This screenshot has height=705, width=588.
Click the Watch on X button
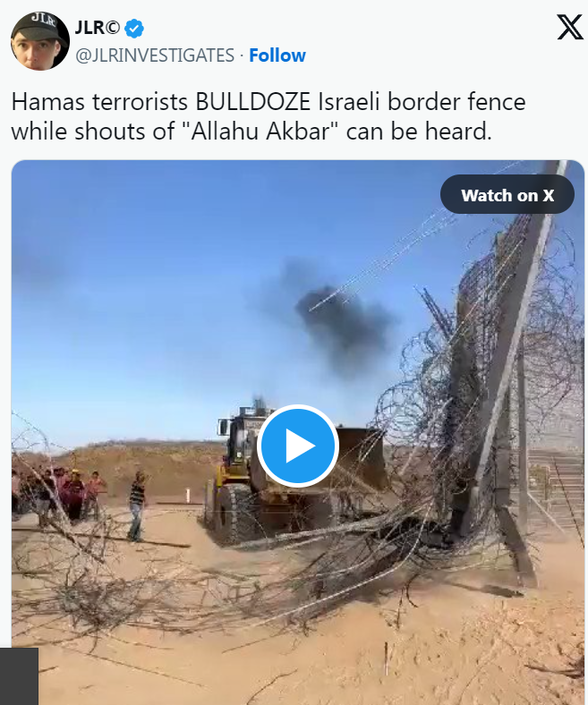(x=507, y=195)
